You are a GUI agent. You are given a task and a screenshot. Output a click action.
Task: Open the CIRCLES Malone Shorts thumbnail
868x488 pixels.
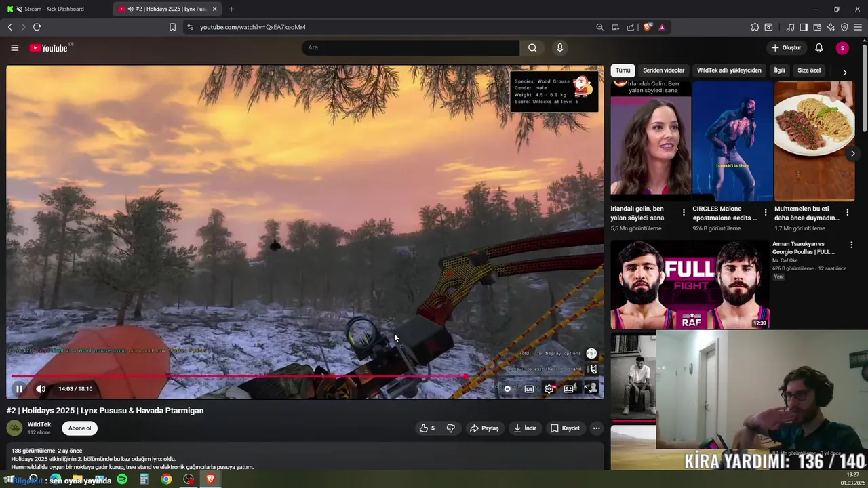(732, 141)
